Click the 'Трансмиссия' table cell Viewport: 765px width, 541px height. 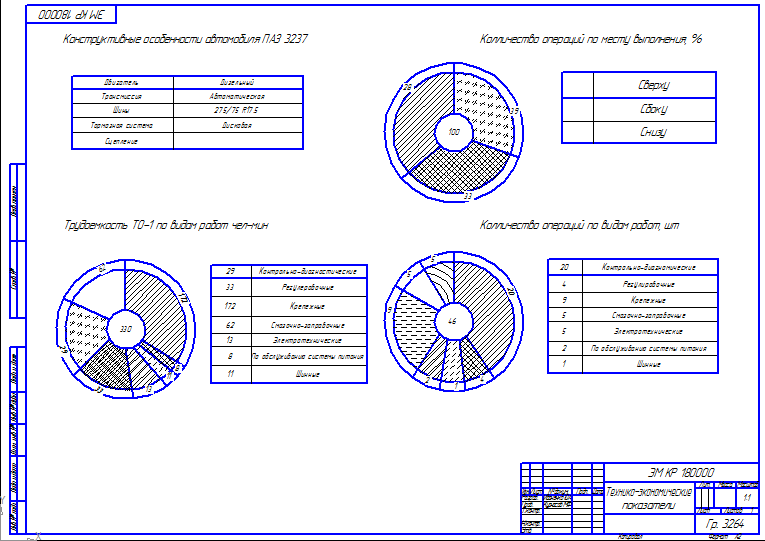coord(122,96)
